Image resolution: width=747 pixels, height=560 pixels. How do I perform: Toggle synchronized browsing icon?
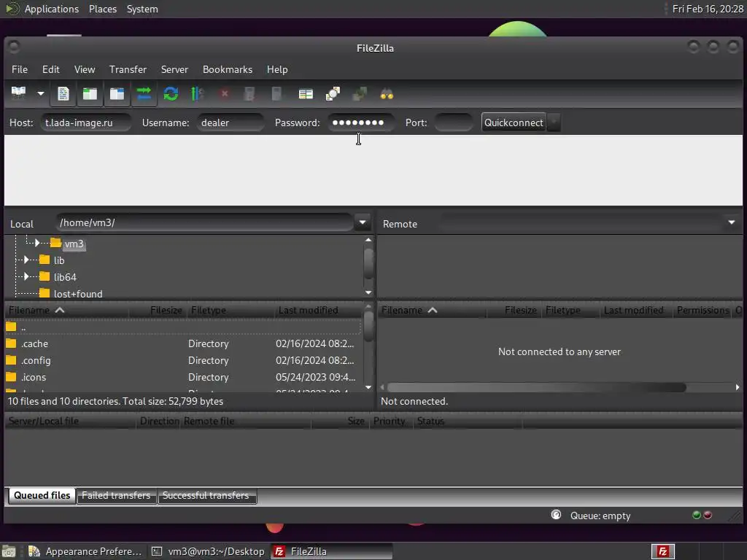[x=360, y=94]
